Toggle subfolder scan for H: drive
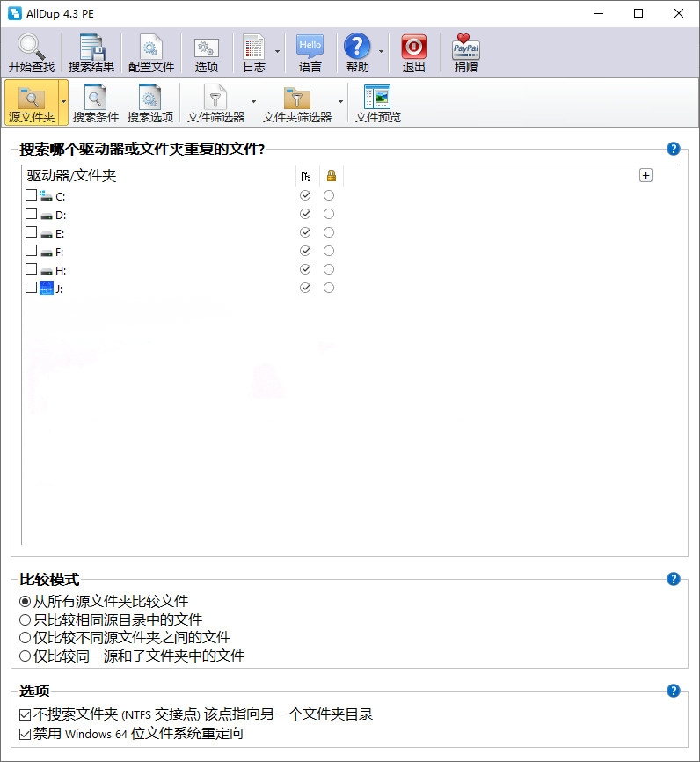 (x=305, y=269)
